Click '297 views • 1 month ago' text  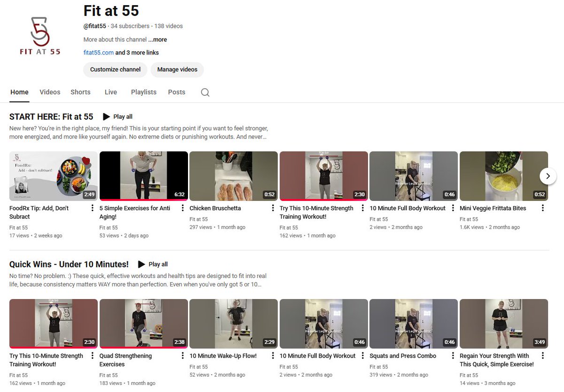click(x=218, y=227)
